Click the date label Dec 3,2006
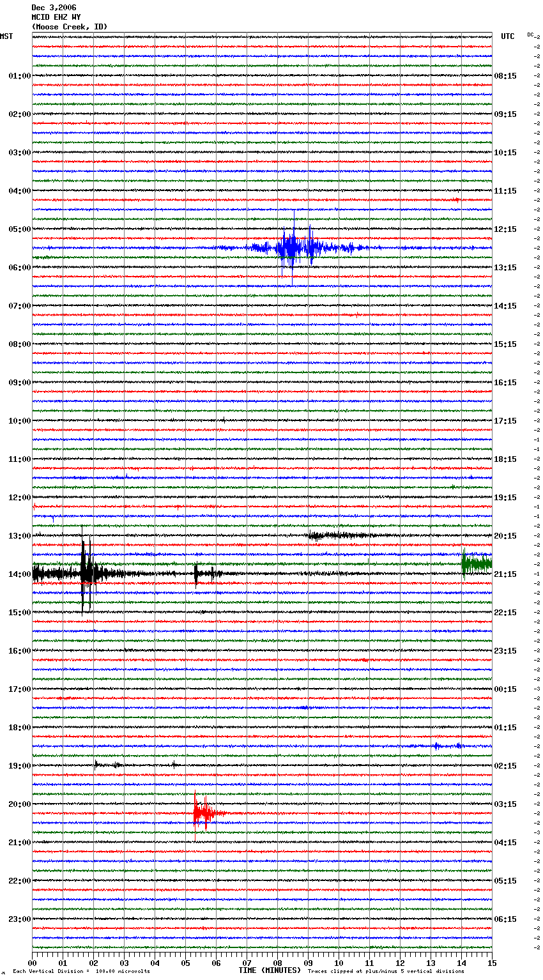 coord(54,8)
